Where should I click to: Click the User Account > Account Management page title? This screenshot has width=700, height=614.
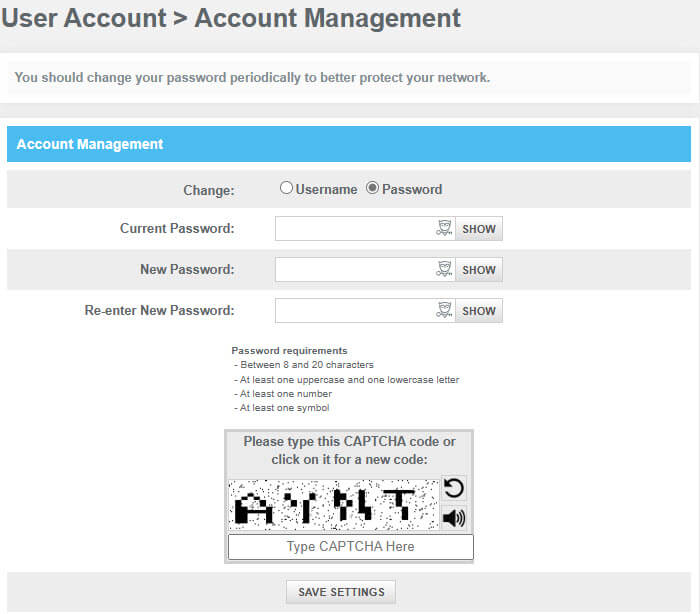click(x=231, y=18)
